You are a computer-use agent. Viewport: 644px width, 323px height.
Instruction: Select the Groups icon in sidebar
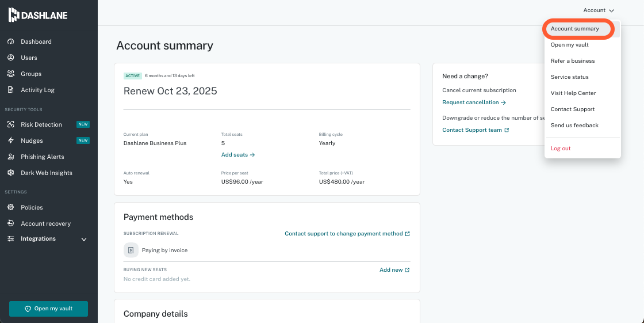[10, 74]
